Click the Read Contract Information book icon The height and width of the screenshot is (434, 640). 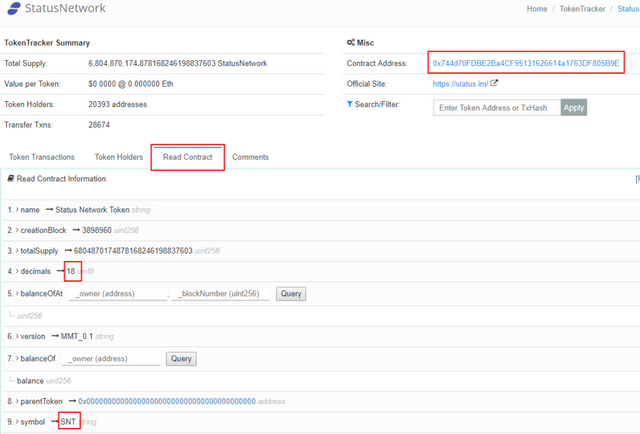(11, 178)
